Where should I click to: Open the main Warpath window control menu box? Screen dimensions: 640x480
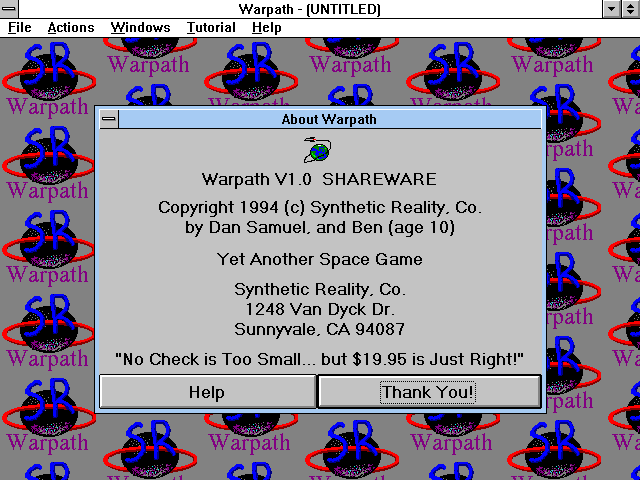pos(10,9)
